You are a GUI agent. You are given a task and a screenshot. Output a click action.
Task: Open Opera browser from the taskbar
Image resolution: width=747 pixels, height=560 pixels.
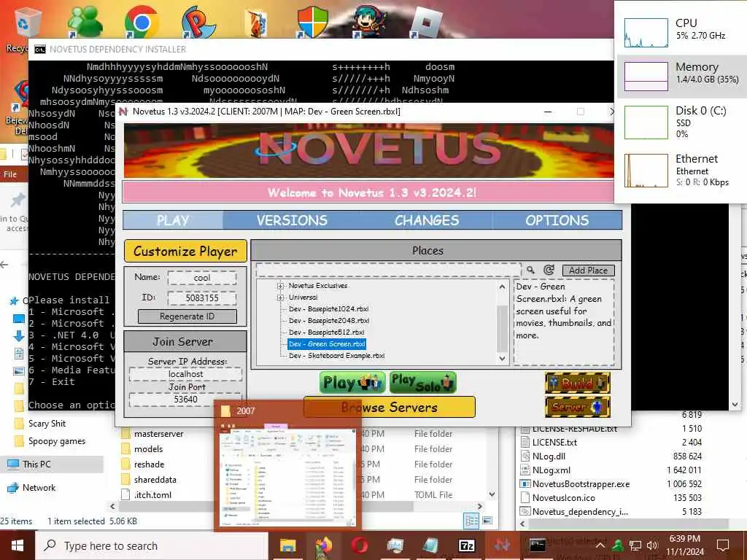click(360, 545)
